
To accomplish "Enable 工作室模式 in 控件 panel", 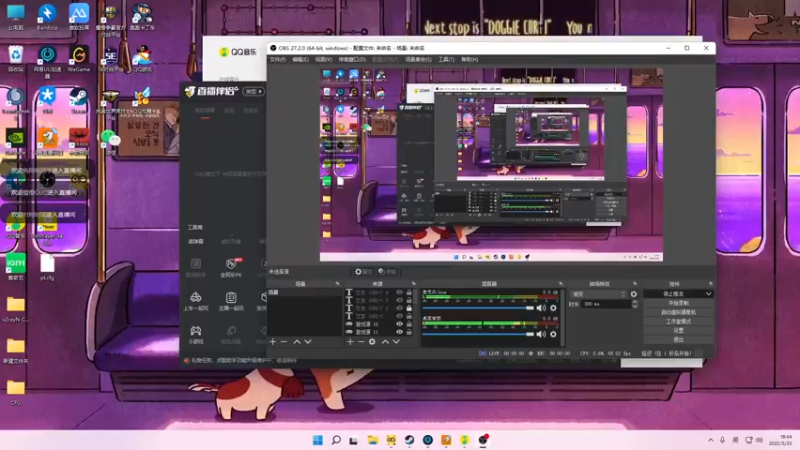I will [x=678, y=321].
